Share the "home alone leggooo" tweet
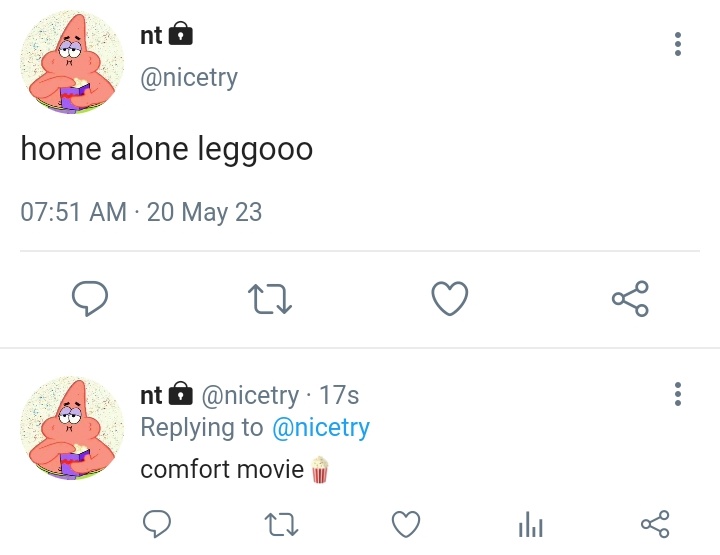This screenshot has width=720, height=555. [630, 298]
